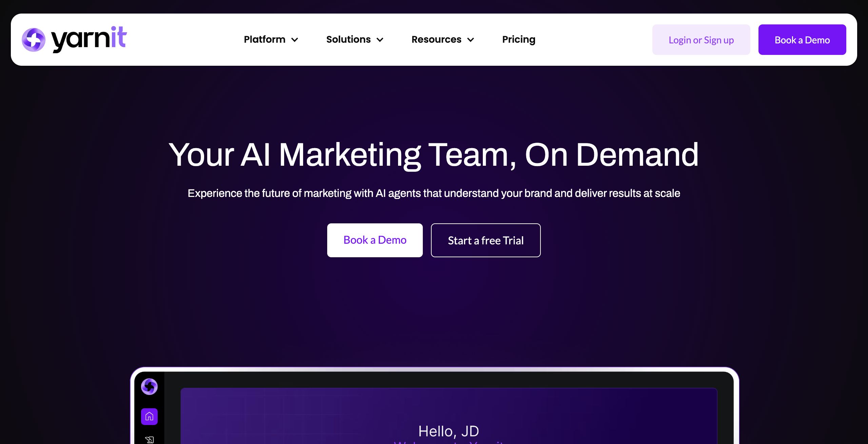
Task: Expand the chevron next to Platform
Action: (x=295, y=40)
